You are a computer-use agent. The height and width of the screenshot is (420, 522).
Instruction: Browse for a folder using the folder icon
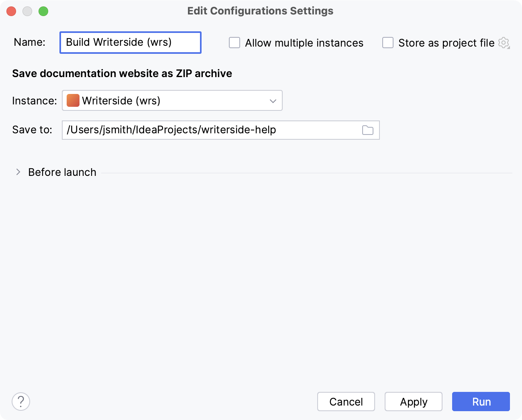368,130
